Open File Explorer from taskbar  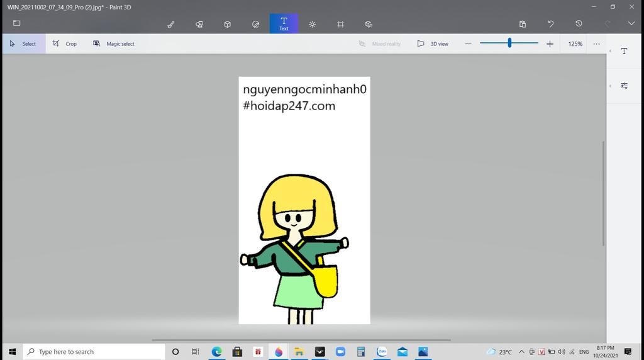[299, 352]
